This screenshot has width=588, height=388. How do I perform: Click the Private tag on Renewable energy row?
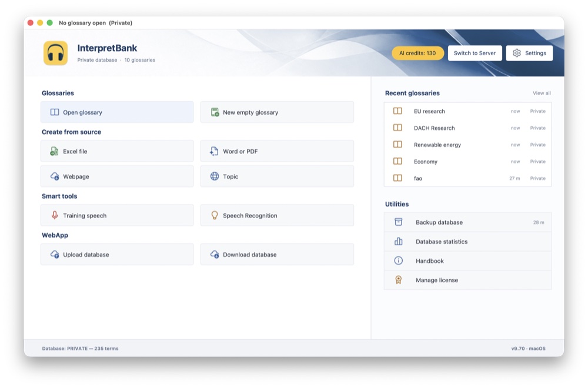click(538, 145)
